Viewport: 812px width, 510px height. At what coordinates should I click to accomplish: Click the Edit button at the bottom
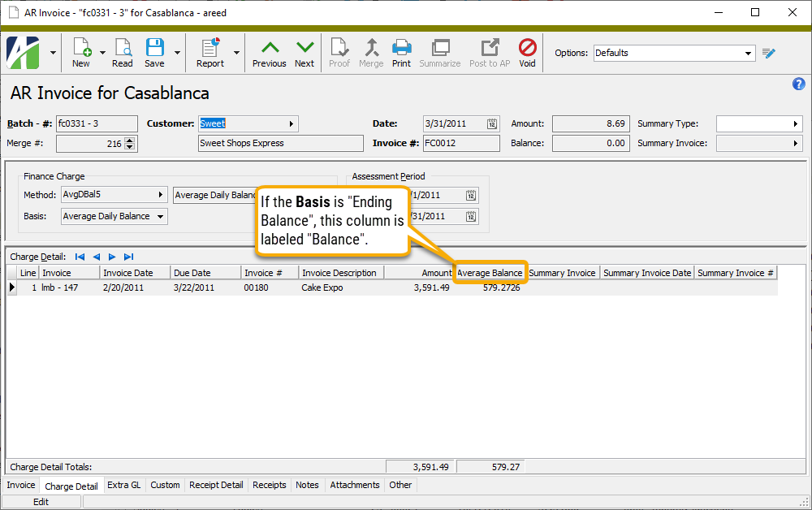tap(41, 501)
